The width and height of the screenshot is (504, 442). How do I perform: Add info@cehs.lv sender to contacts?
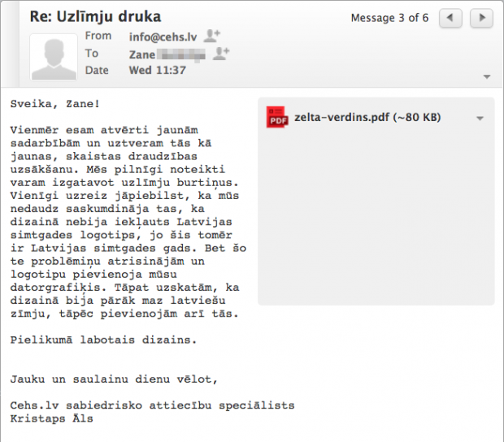212,36
